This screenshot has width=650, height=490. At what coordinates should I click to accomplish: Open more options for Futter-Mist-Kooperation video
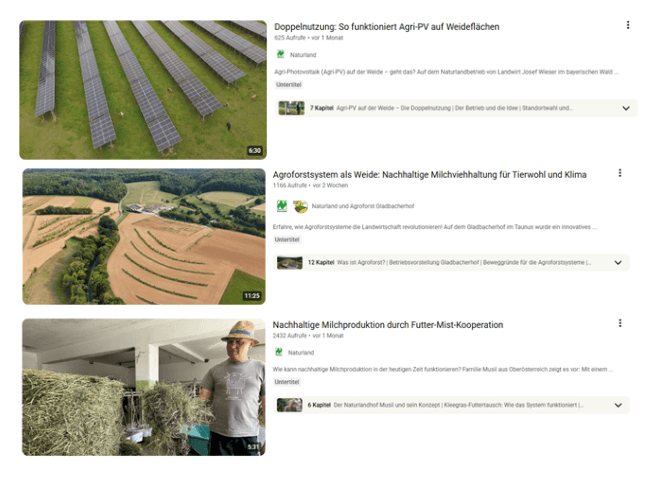point(620,323)
